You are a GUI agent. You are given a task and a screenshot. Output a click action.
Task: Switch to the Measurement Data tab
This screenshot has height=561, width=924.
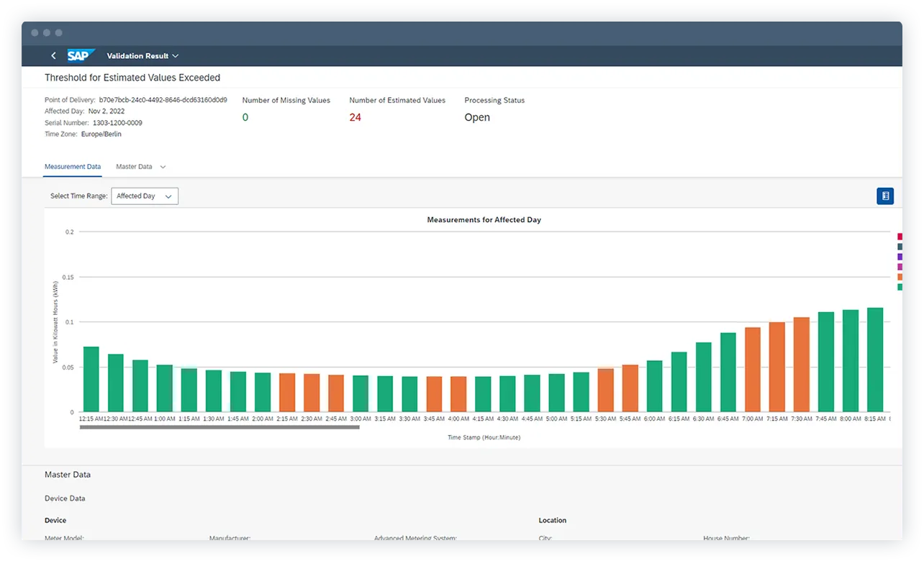point(72,166)
